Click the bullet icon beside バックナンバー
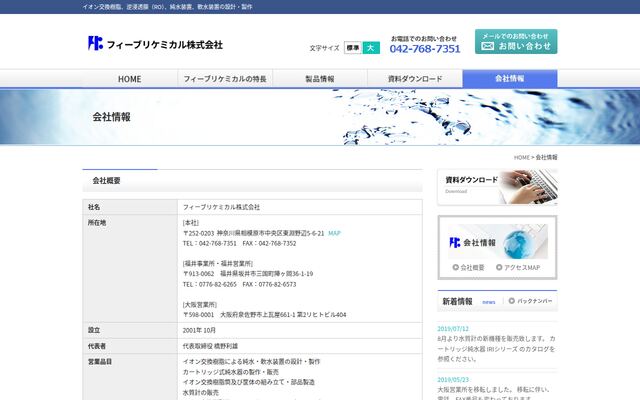The image size is (640, 400). pos(511,301)
